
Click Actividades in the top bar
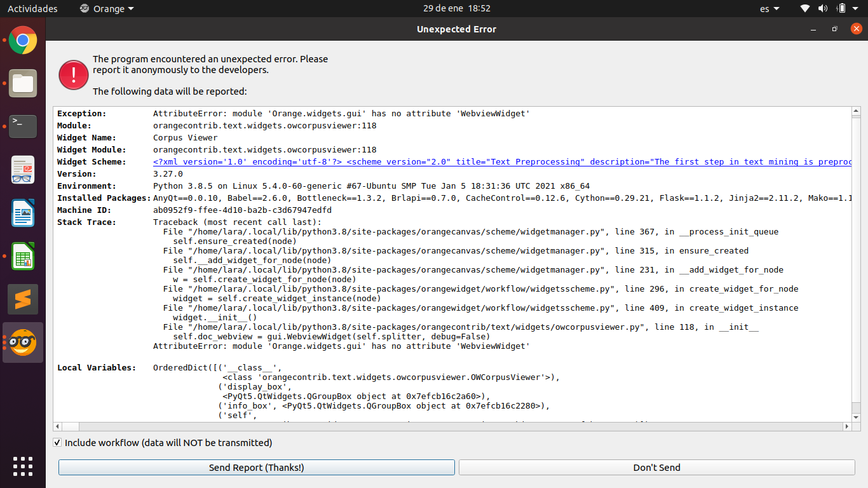pos(32,8)
